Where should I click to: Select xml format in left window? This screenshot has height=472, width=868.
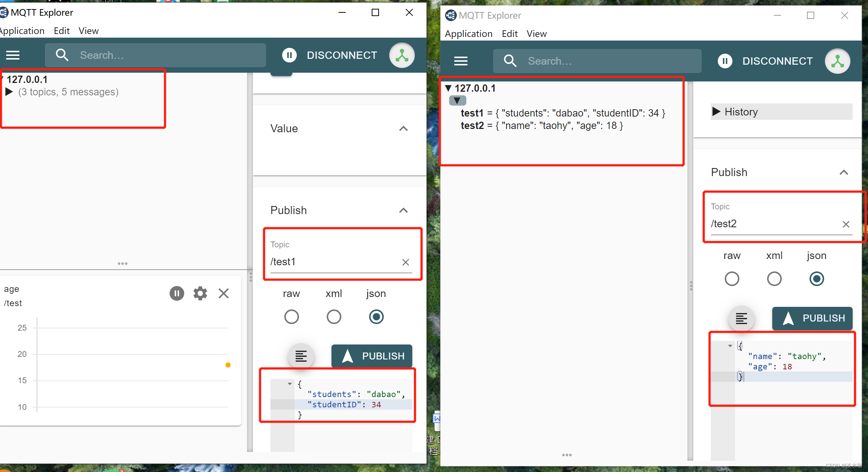(x=334, y=317)
